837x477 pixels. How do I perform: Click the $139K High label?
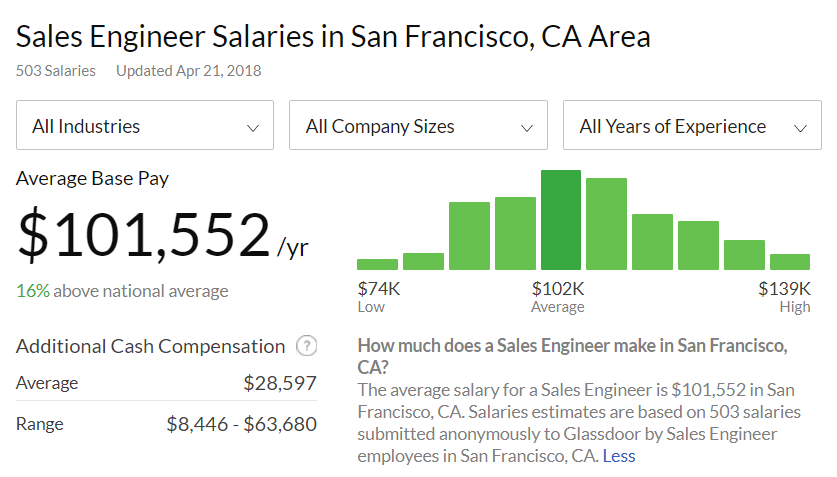(x=784, y=297)
